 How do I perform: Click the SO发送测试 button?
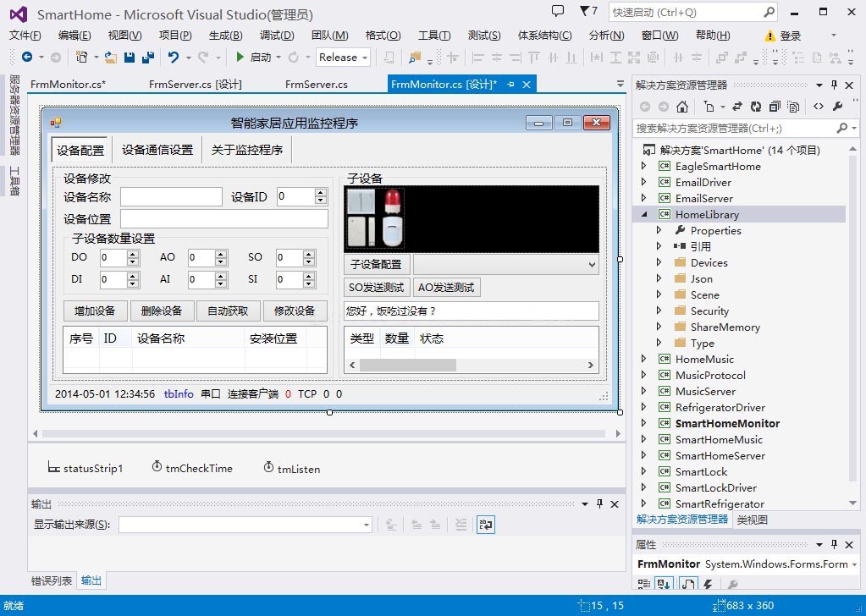tap(376, 287)
